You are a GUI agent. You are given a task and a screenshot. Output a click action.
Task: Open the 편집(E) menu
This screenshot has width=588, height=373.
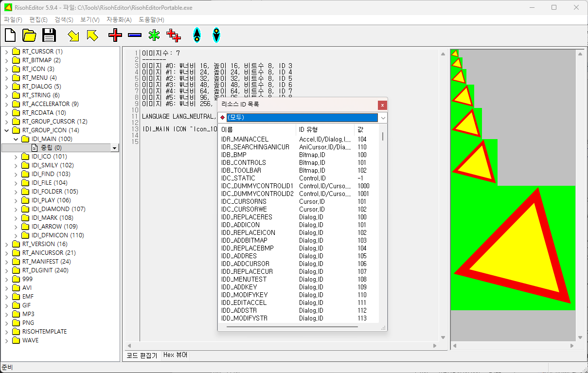tap(38, 19)
